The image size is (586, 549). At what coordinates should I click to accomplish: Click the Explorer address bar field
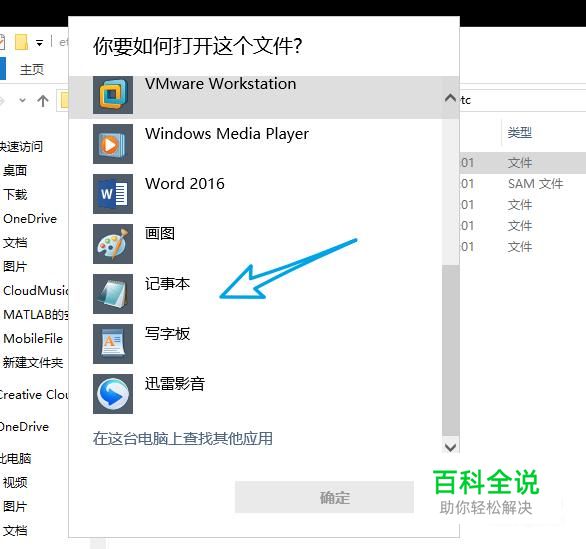click(x=523, y=100)
